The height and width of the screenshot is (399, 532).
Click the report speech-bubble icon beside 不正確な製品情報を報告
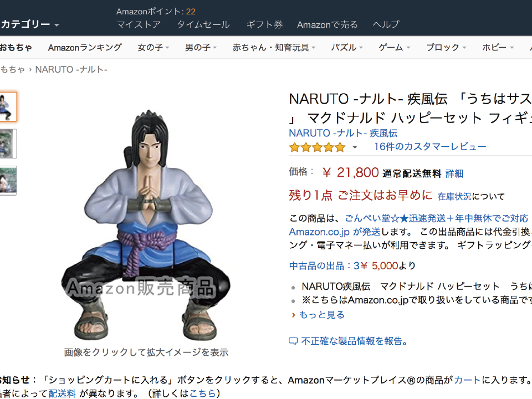pyautogui.click(x=293, y=341)
